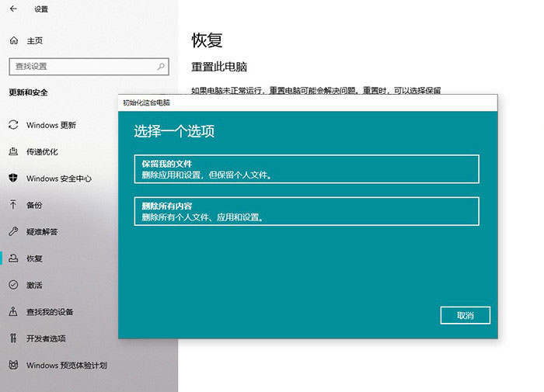Choose 保留我的文件 option
This screenshot has height=392, width=544.
pyautogui.click(x=306, y=169)
